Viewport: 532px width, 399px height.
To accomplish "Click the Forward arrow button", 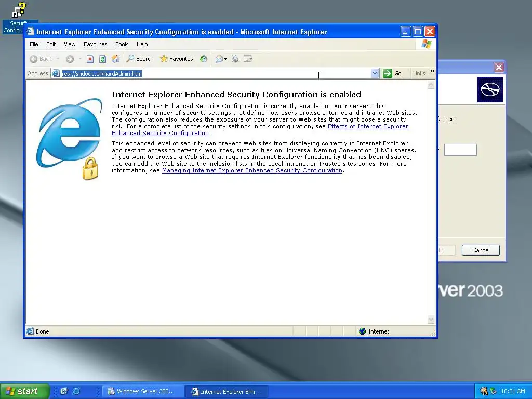I will click(x=70, y=59).
